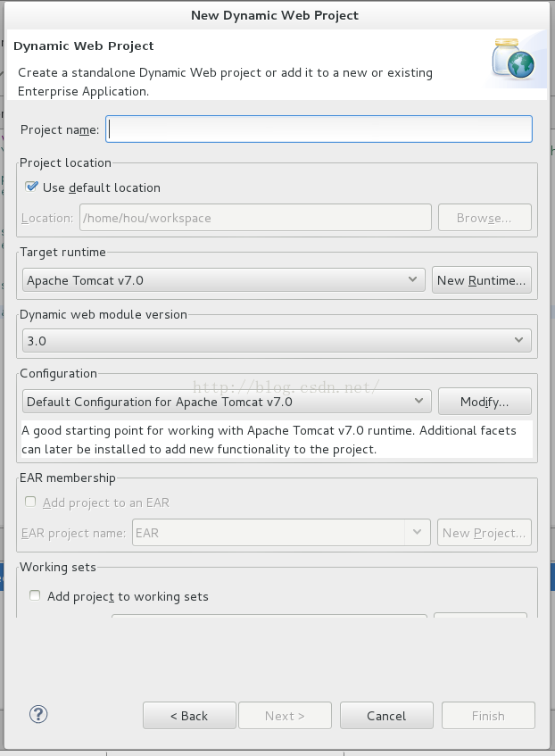Enable Add project to an EAR checkbox

coord(30,502)
